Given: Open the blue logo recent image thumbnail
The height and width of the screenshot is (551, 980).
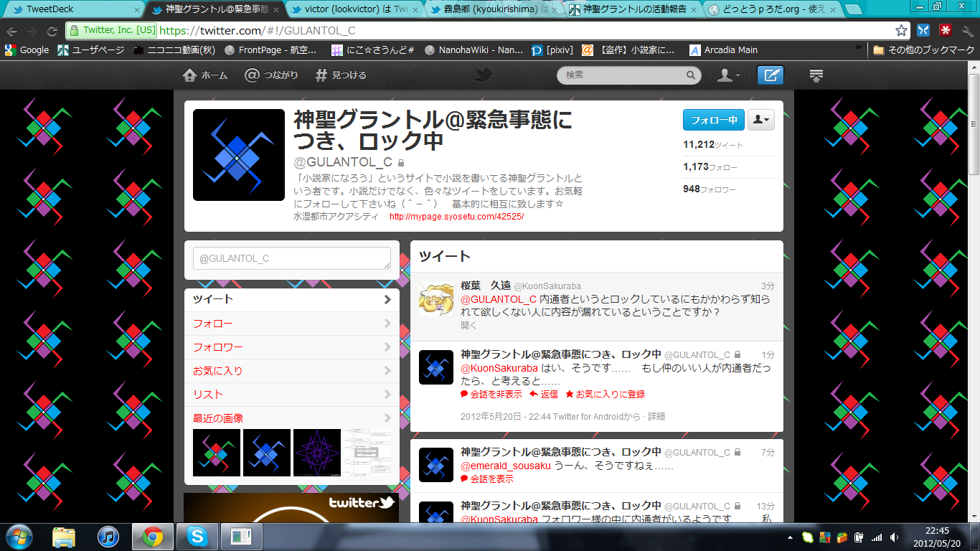Looking at the screenshot, I should coord(267,453).
